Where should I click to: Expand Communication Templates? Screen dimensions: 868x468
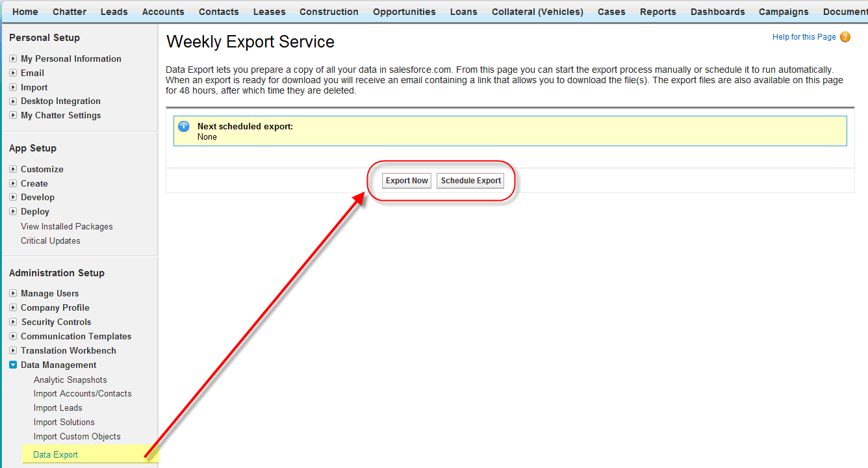(x=13, y=336)
